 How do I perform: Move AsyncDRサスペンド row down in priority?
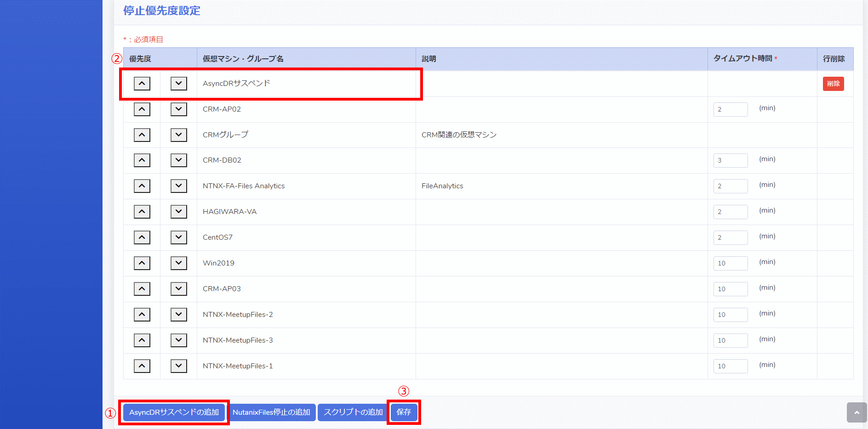178,84
